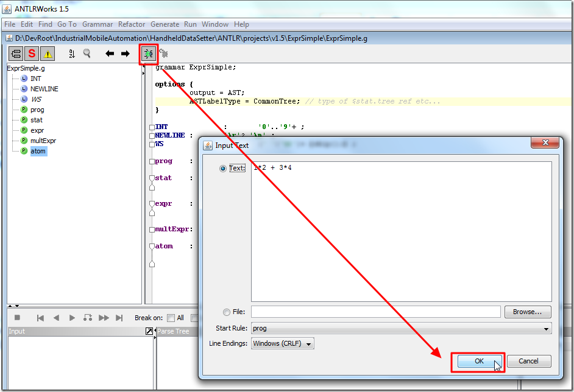The width and height of the screenshot is (574, 392).
Task: Click the yellow warning triangle toolbar icon
Action: [x=48, y=54]
